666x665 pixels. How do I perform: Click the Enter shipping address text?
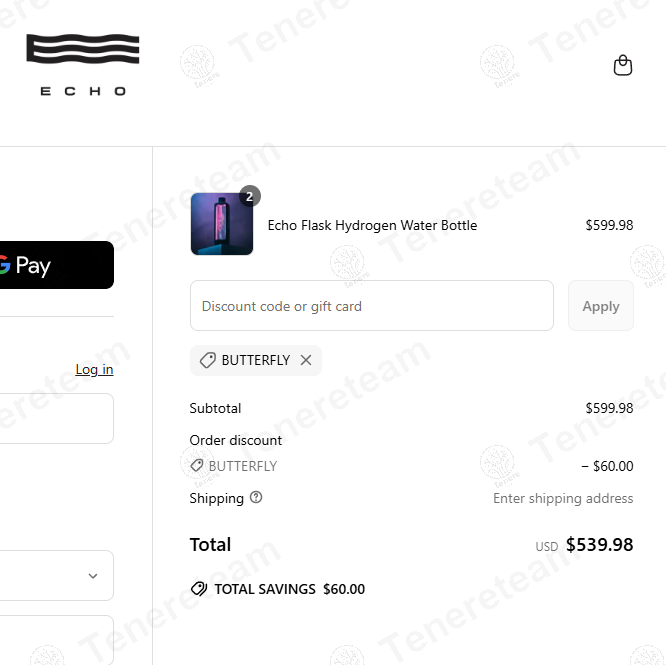[x=563, y=498]
